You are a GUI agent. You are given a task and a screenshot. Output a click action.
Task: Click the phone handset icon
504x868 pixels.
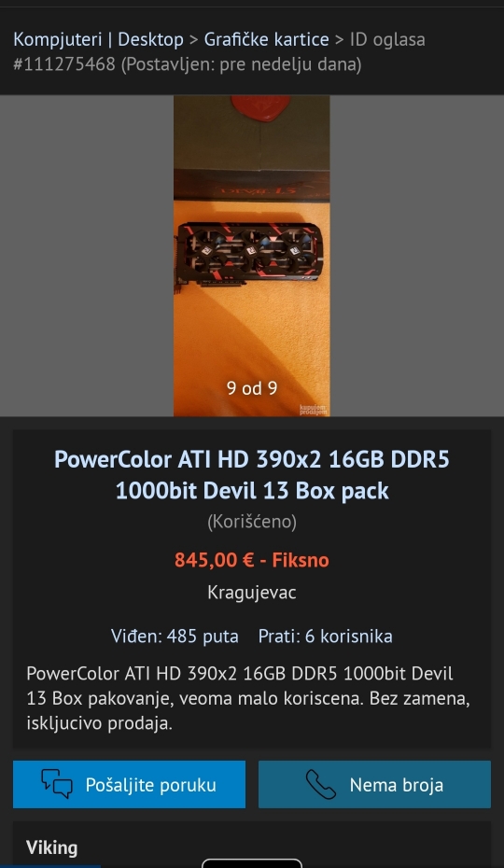pyautogui.click(x=321, y=784)
